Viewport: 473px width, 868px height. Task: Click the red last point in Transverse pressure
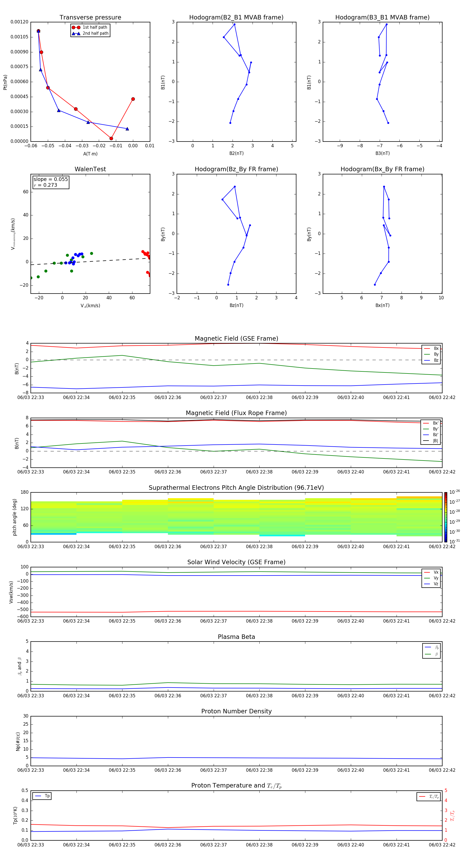133,99
